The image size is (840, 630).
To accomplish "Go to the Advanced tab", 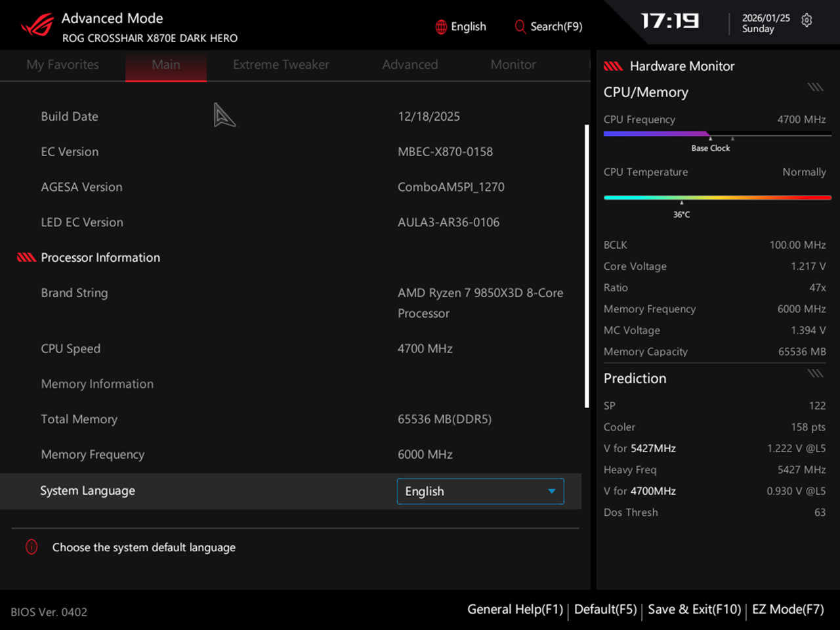I will (x=410, y=64).
